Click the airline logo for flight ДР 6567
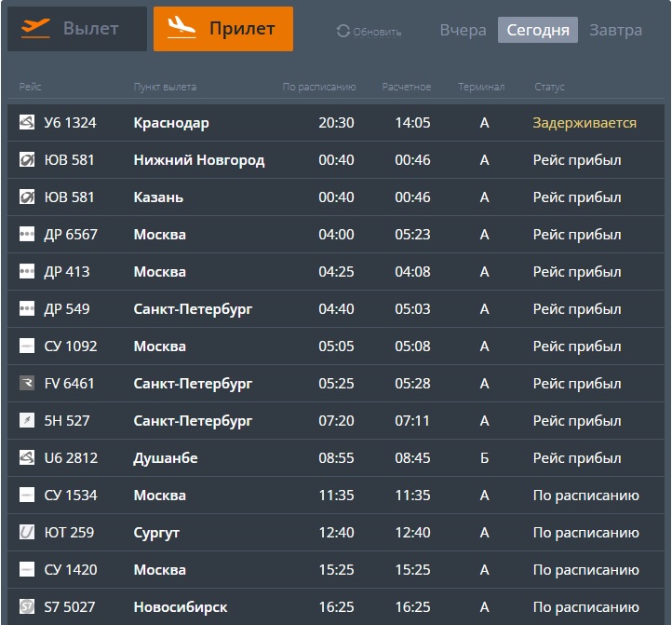This screenshot has width=672, height=625. [x=27, y=235]
